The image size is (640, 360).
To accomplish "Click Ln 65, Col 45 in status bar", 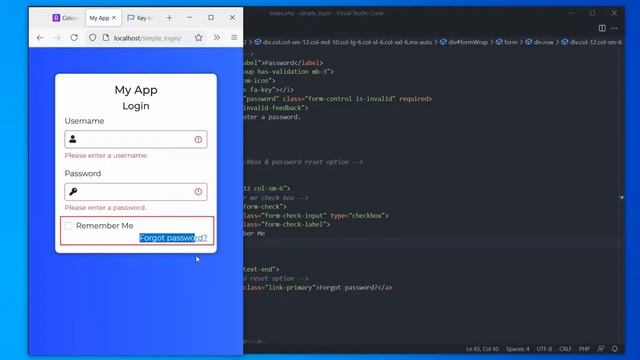I will tap(482, 349).
